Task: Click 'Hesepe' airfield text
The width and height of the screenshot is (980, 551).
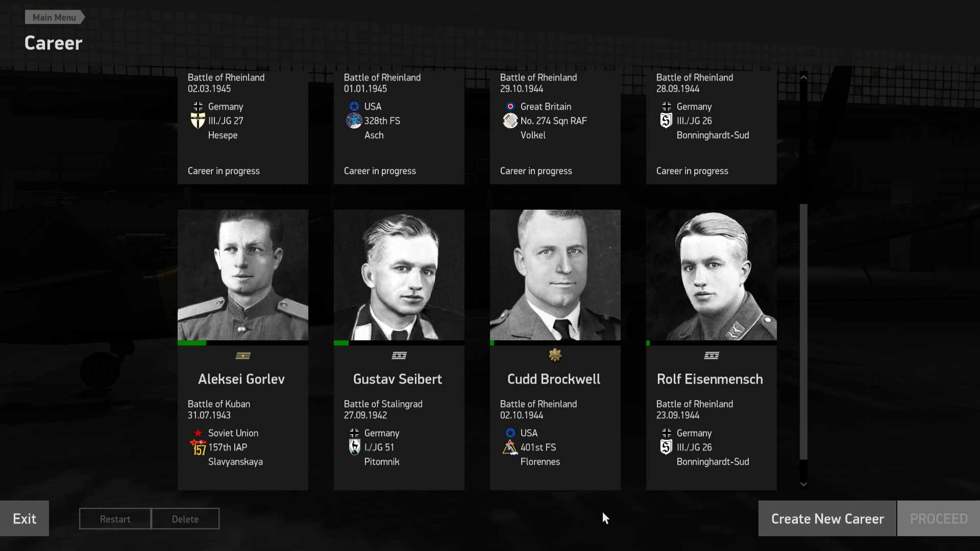Action: tap(223, 135)
